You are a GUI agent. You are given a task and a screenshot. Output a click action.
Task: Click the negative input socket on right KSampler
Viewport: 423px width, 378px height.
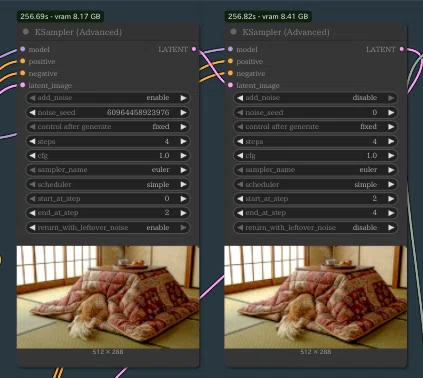(x=230, y=73)
